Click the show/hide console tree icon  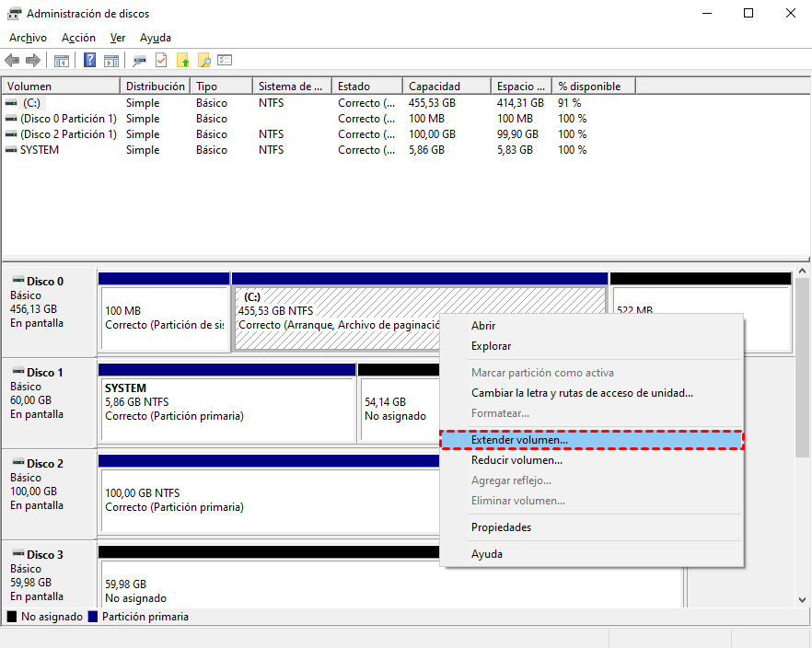coord(62,61)
